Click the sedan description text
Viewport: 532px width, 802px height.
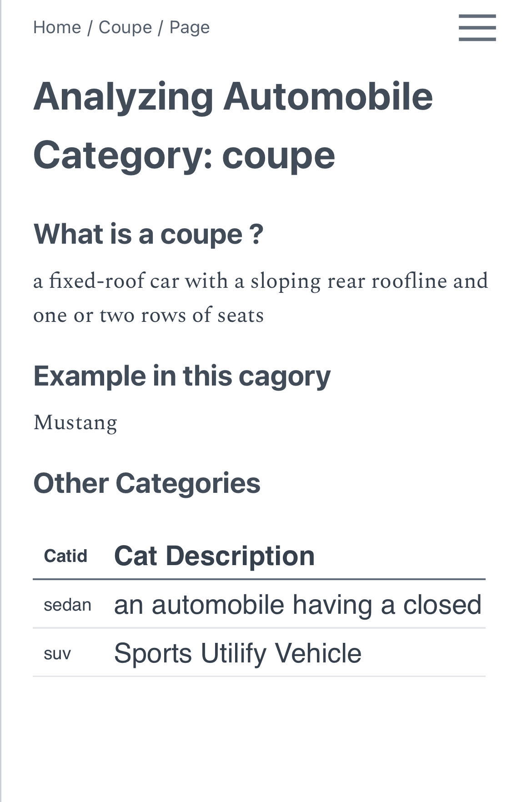(x=299, y=605)
